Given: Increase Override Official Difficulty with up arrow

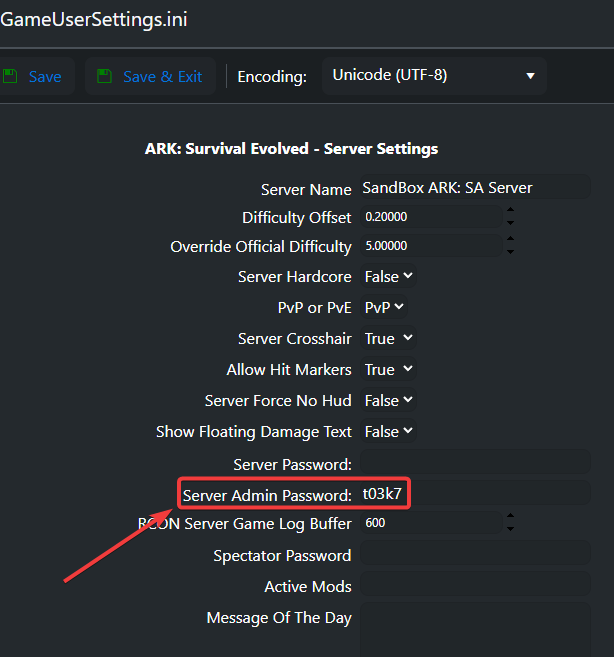Looking at the screenshot, I should point(511,241).
